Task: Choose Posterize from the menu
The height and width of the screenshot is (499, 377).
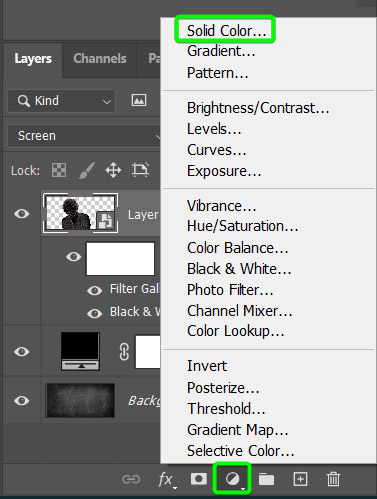Action: pyautogui.click(x=223, y=388)
